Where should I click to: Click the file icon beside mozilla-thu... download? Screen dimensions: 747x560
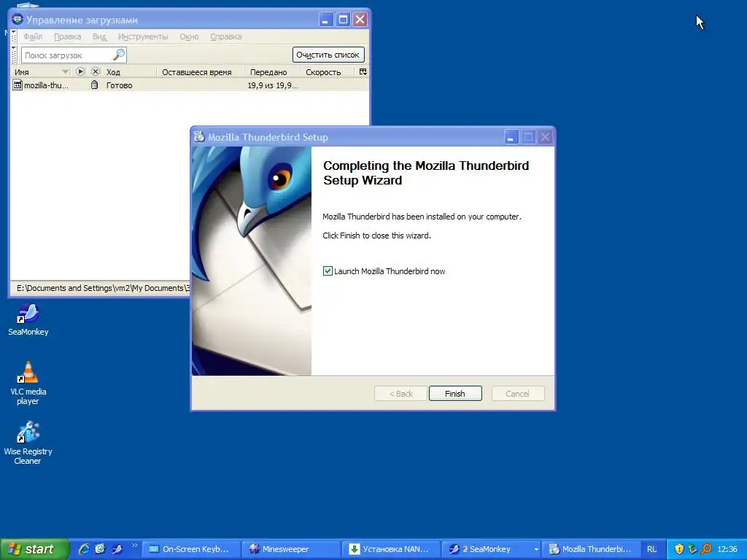click(x=18, y=85)
